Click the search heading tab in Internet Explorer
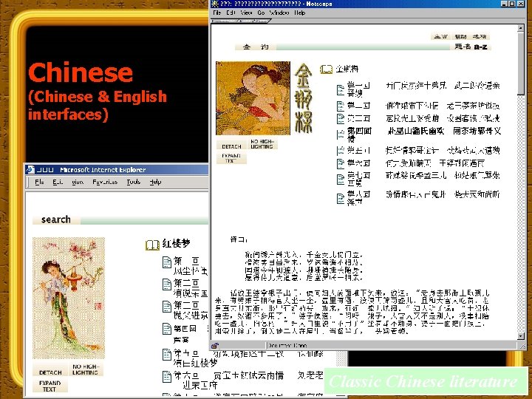This screenshot has height=399, width=532. click(x=56, y=219)
